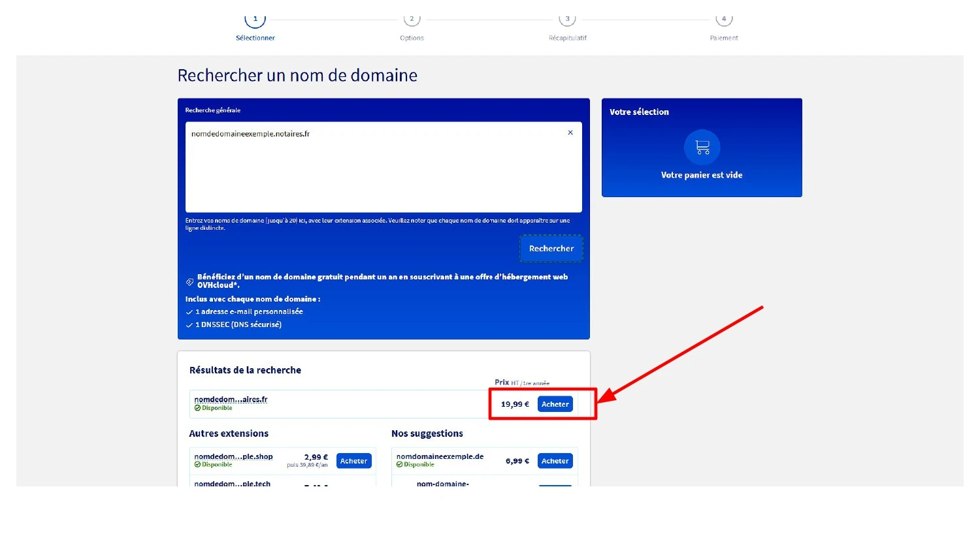Viewport: 980px width, 551px height.
Task: Clear the search field using the X icon
Action: tap(570, 133)
